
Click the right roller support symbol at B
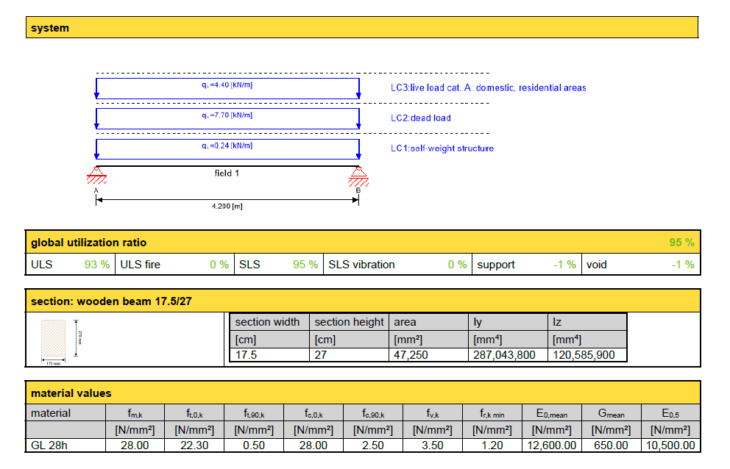pos(359,178)
